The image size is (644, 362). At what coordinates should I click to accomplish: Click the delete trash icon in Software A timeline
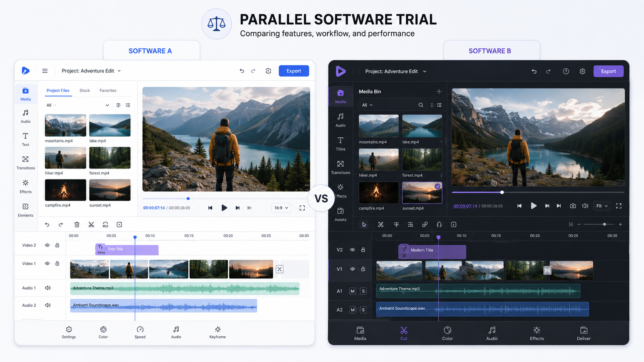[77, 225]
